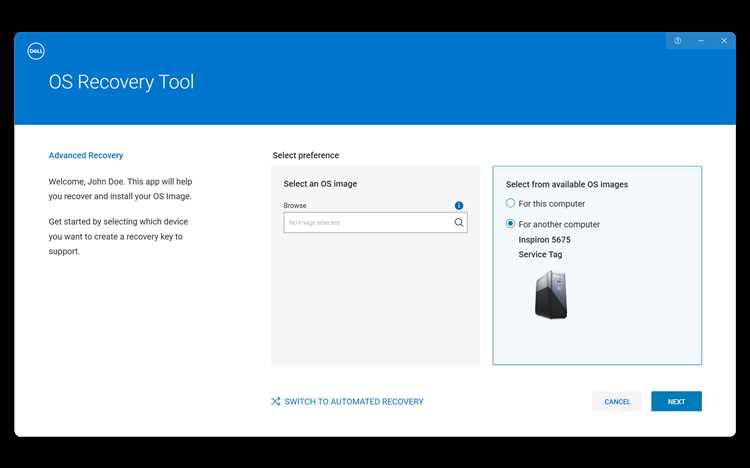Select the For another computer radio button
Image resolution: width=750 pixels, height=468 pixels.
point(510,223)
